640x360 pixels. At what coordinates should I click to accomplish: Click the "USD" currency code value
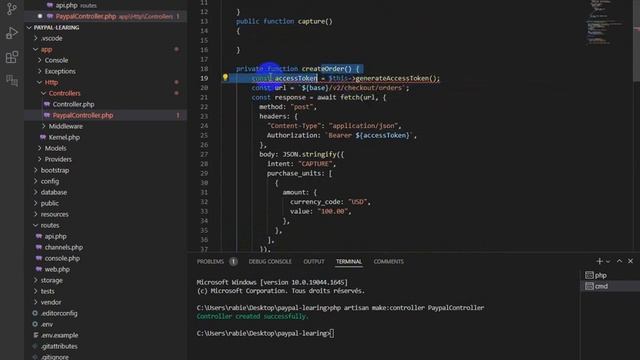pos(358,202)
